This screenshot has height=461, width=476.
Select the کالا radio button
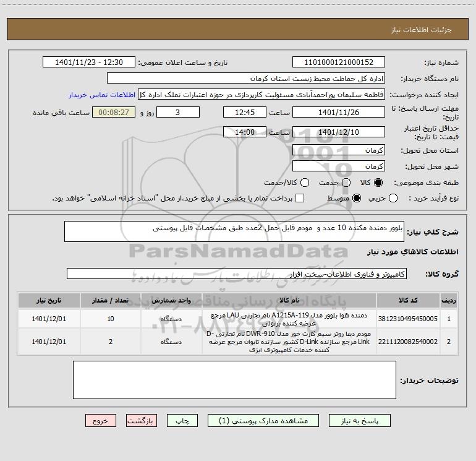(x=378, y=183)
